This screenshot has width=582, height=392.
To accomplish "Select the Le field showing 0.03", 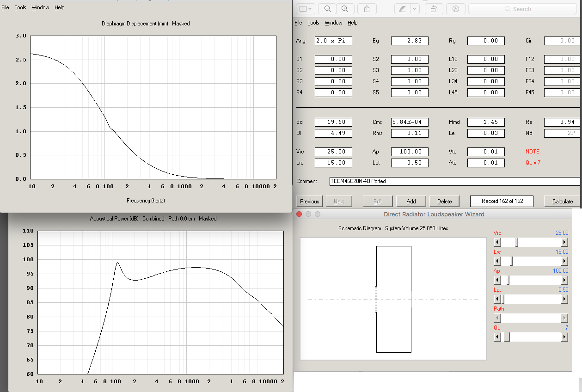I will coord(486,133).
